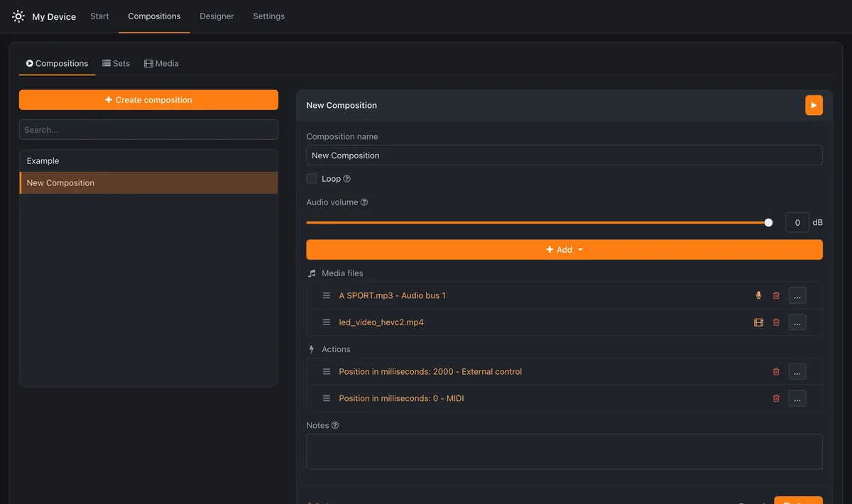Open the more options menu for MIDI action
This screenshot has height=504, width=852.
pos(797,398)
